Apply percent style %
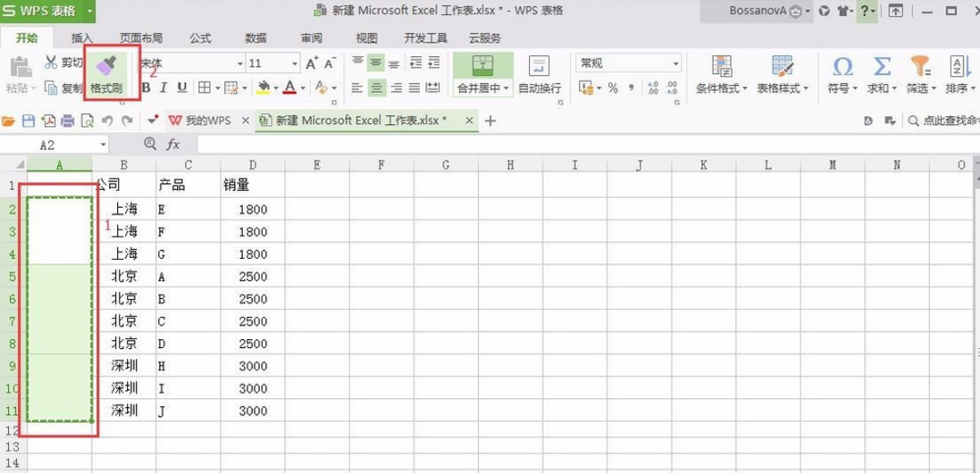Viewport: 980px width, 473px height. pos(613,88)
